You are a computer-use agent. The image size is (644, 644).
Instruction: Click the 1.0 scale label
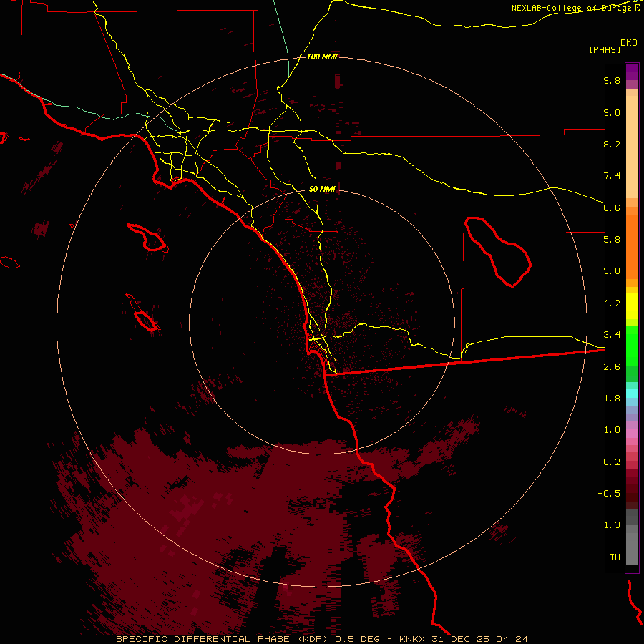pyautogui.click(x=612, y=430)
